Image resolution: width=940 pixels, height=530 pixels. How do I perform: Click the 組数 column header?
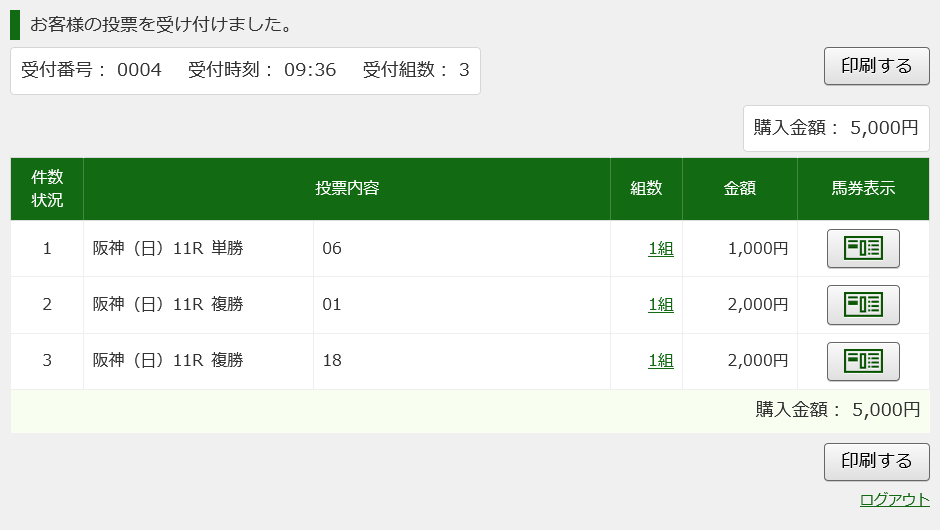tap(646, 188)
